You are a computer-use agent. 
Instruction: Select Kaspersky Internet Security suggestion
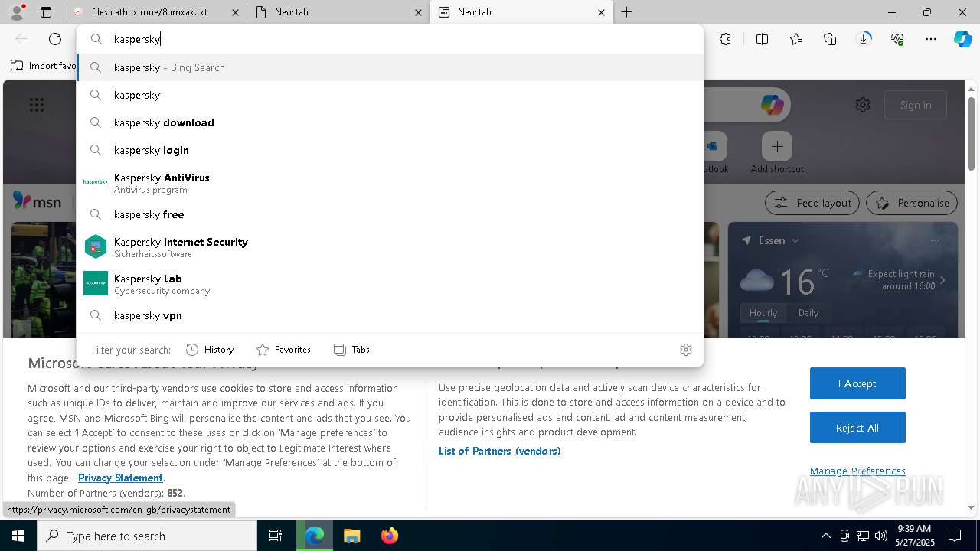(x=390, y=246)
